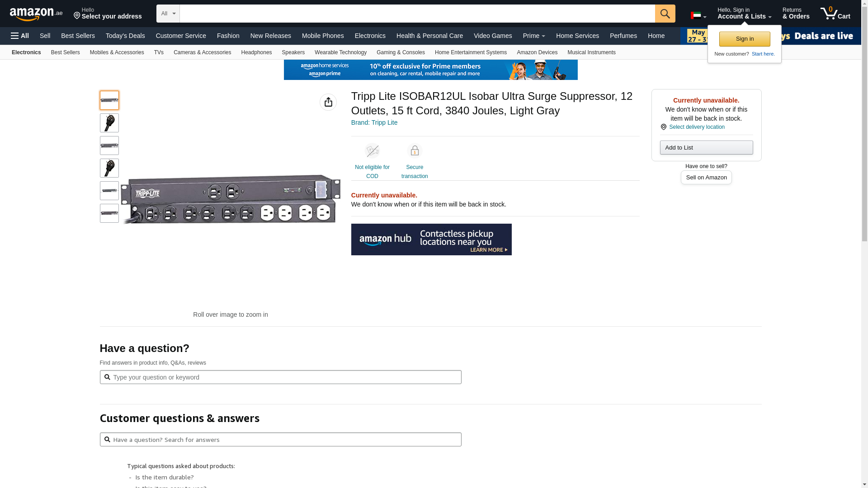Image resolution: width=868 pixels, height=488 pixels.
Task: Expand the search category All dropdown
Action: [168, 14]
